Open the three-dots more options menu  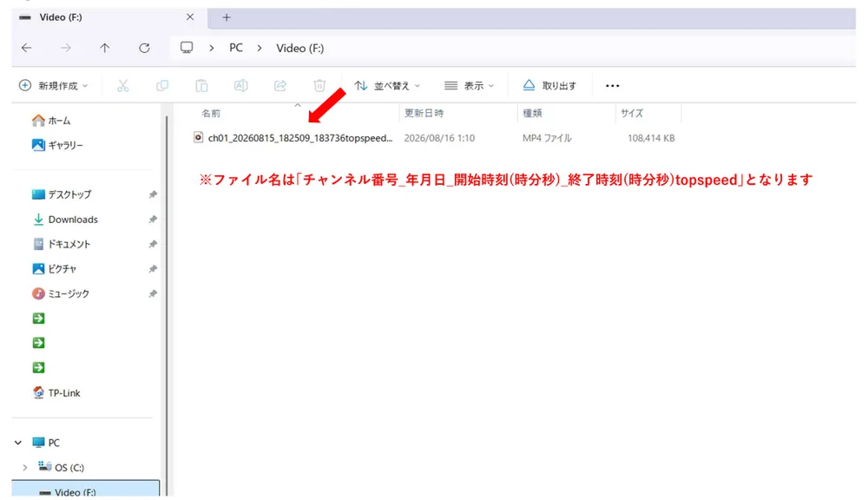coord(612,86)
